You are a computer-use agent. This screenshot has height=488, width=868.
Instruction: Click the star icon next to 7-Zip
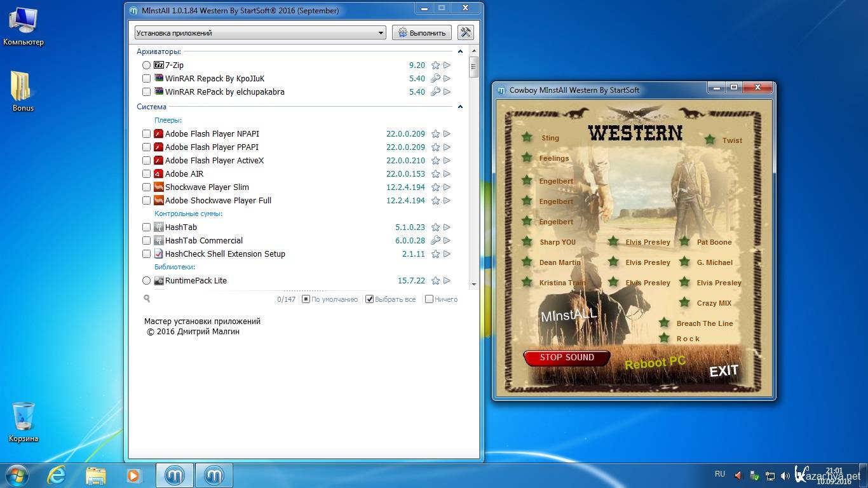[x=435, y=65]
